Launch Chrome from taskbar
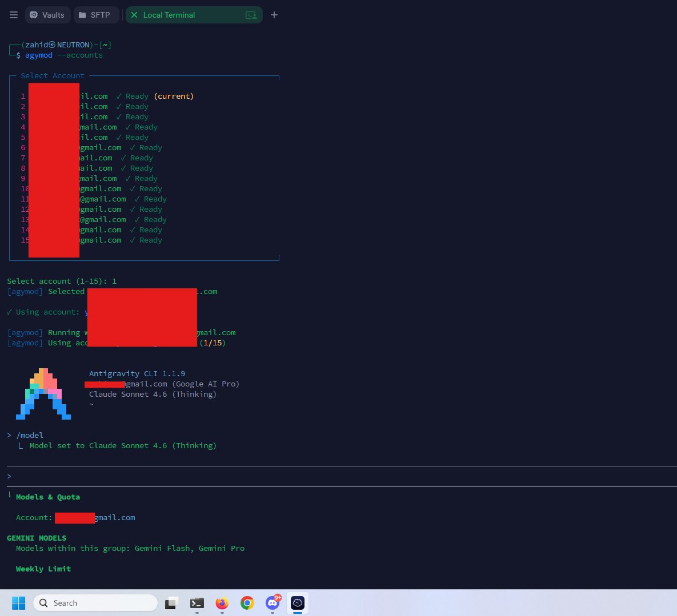Screen dimensions: 677x616 tap(247, 603)
